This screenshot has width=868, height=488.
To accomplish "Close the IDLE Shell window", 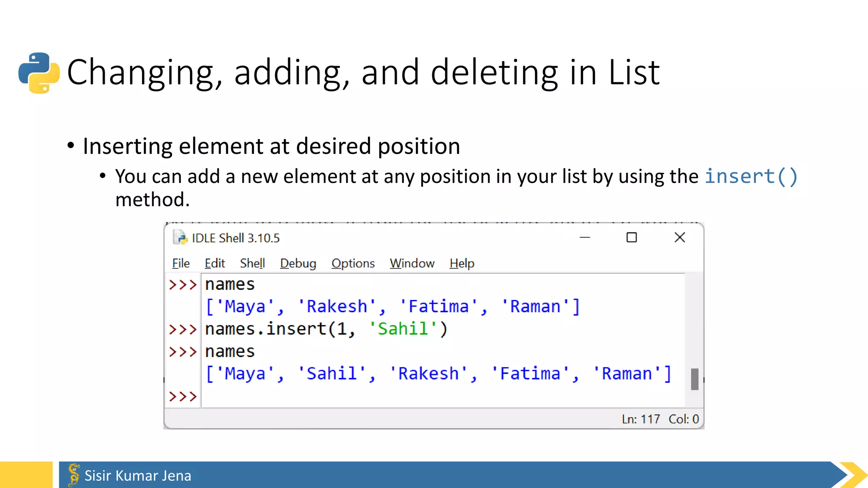I will (680, 237).
